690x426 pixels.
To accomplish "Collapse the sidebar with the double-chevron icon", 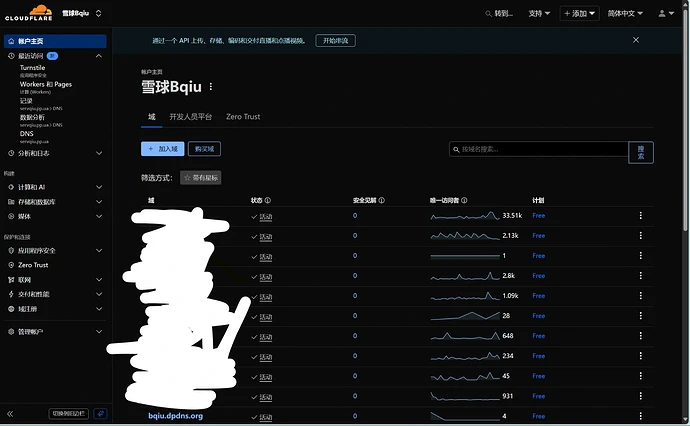I will point(11,413).
